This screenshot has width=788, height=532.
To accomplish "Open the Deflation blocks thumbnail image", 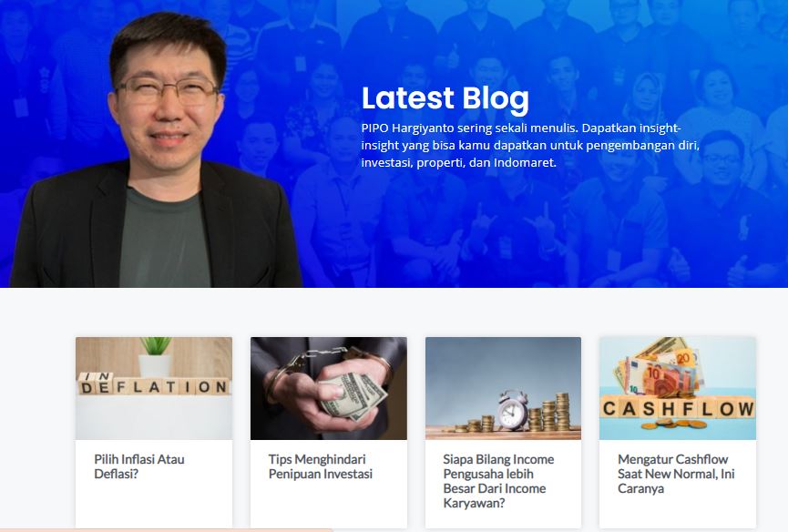I will pyautogui.click(x=154, y=388).
